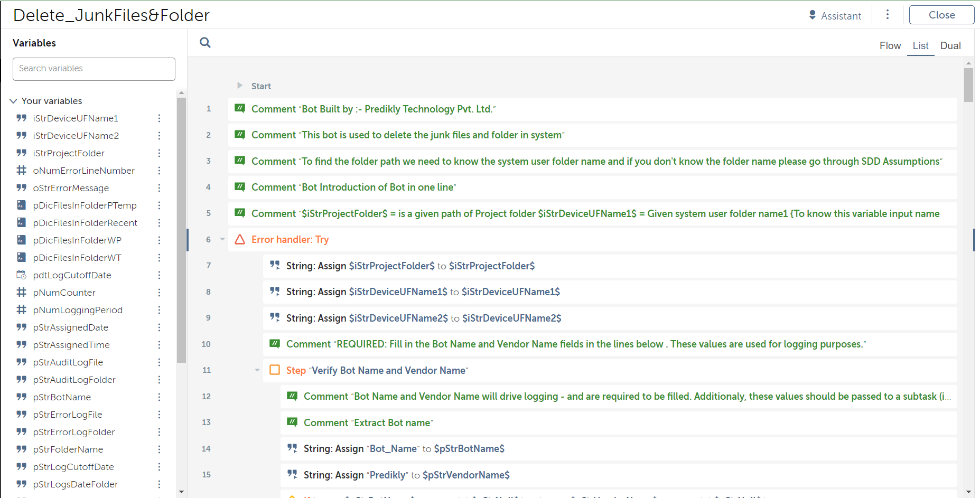This screenshot has width=980, height=498.
Task: Click into the Search variables field
Action: click(x=94, y=69)
